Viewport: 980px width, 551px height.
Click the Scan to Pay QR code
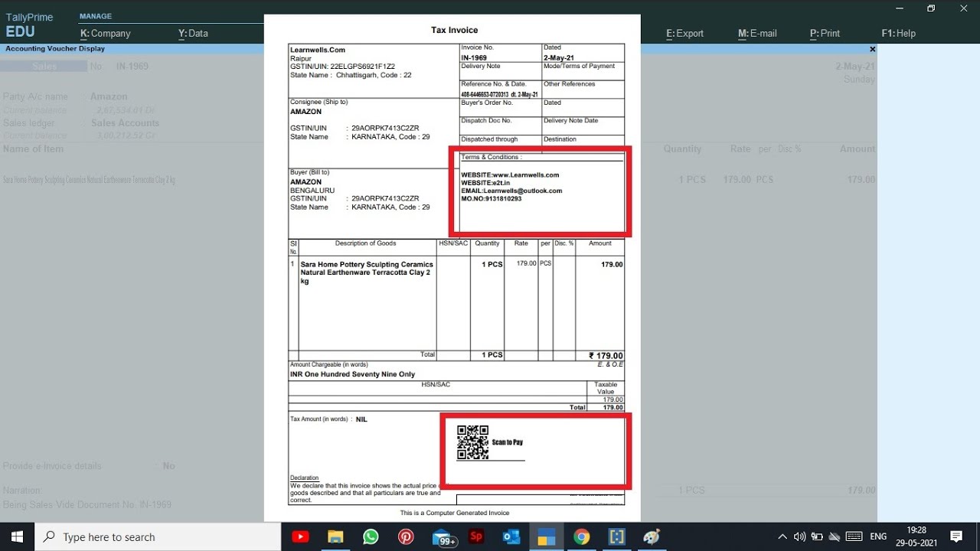pyautogui.click(x=472, y=442)
